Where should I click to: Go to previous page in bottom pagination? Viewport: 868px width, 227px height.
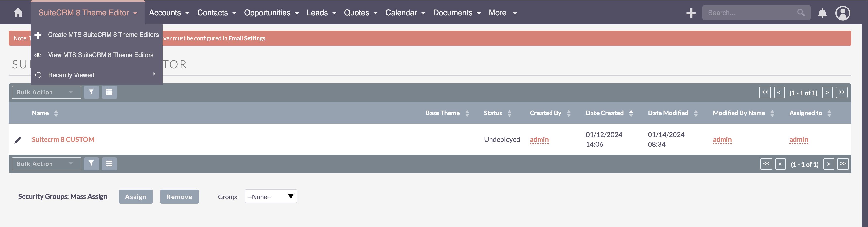coord(780,164)
